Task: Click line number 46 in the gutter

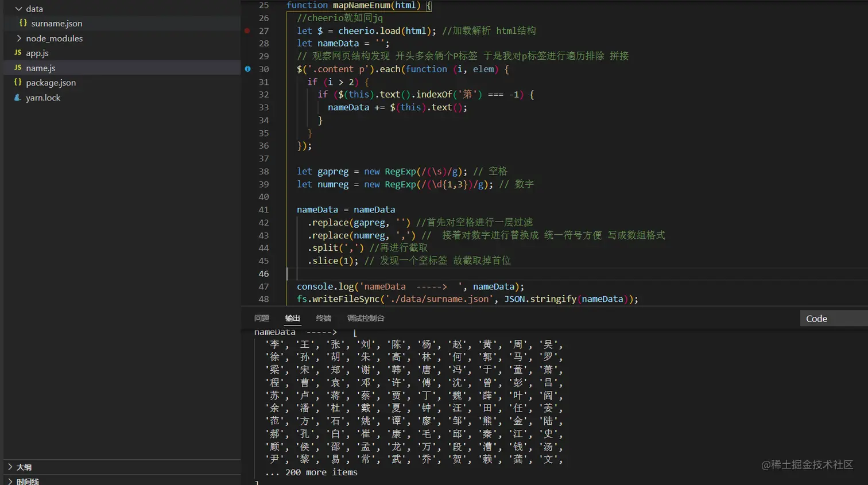Action: coord(263,274)
